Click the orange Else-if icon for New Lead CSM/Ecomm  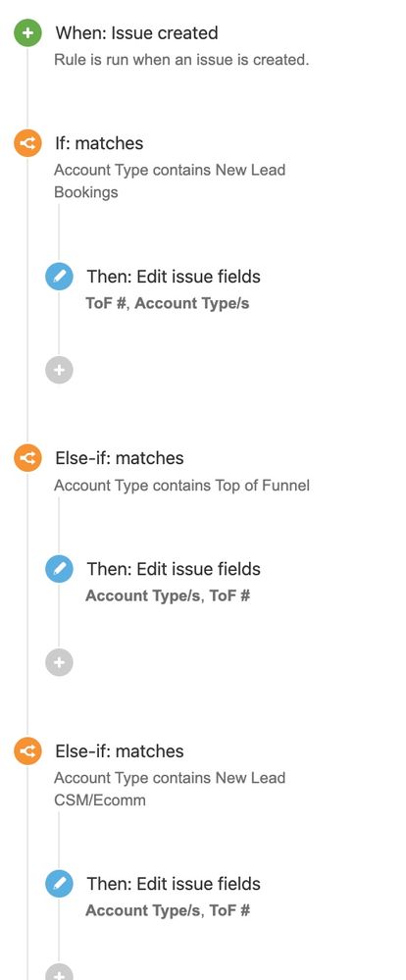tap(27, 750)
